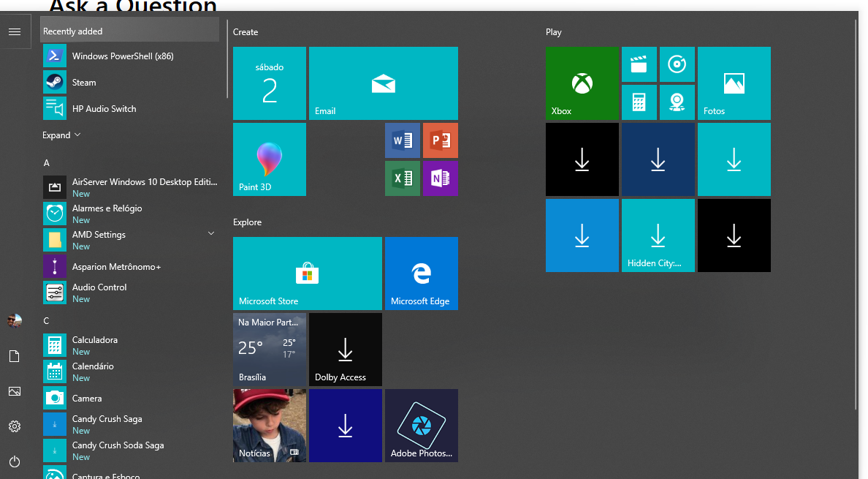Open AirServer Windows 10 Desktop Edition
Image resolution: width=868 pixels, height=479 pixels.
(x=131, y=187)
